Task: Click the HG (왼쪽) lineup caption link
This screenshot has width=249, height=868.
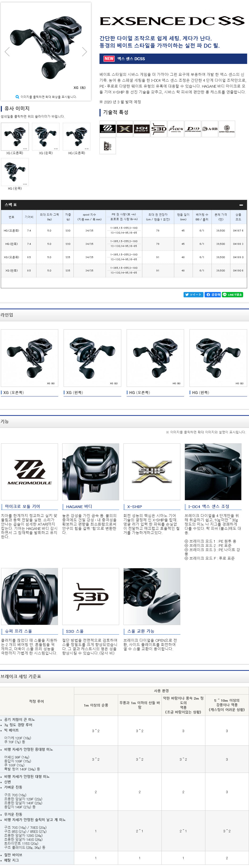Action: 201,392
